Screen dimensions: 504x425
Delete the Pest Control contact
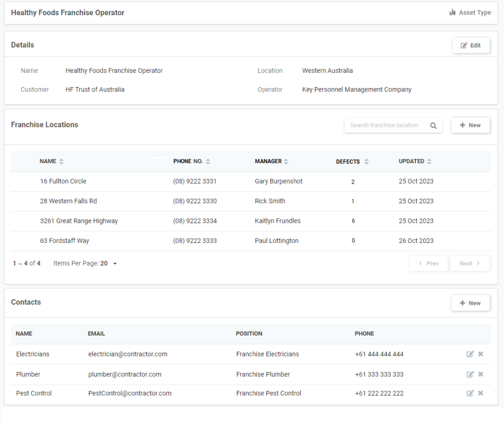tap(480, 393)
